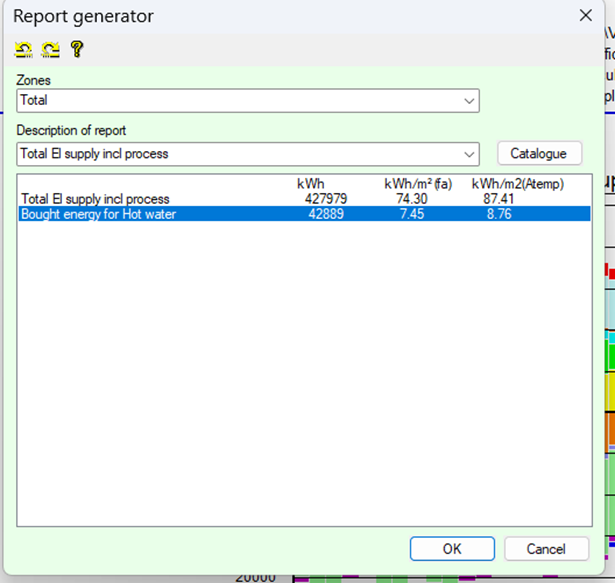Select the Bought energy for Hot water row
Viewport: 615px width, 583px height.
(x=98, y=213)
